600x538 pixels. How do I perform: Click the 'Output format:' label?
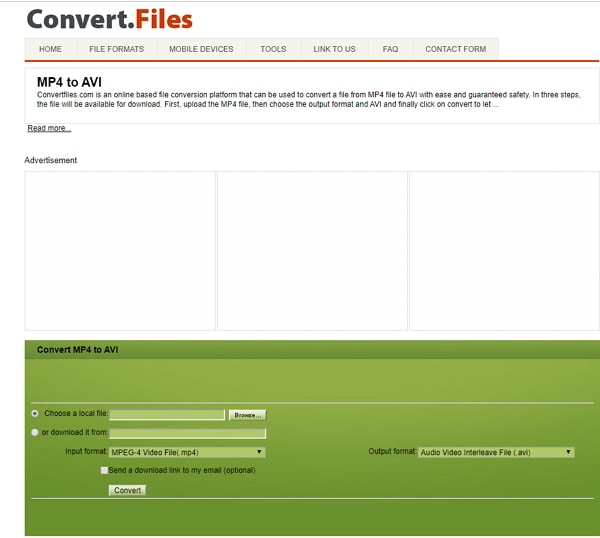[x=392, y=452]
